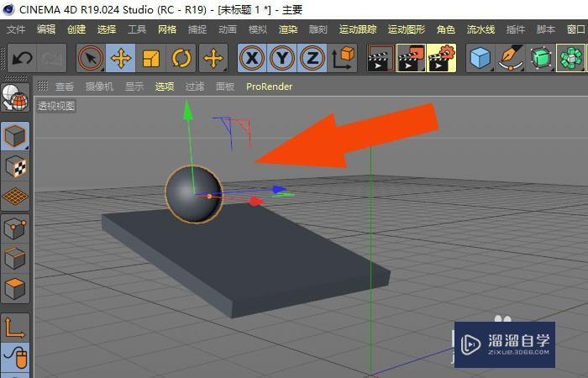This screenshot has height=378, width=588.
Task: Toggle Z axis lock
Action: click(x=312, y=59)
